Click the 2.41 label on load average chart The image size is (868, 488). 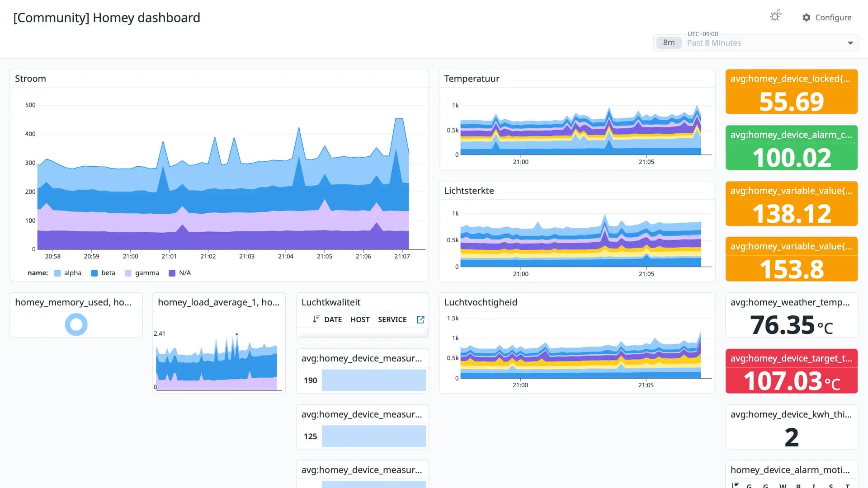[x=160, y=333]
